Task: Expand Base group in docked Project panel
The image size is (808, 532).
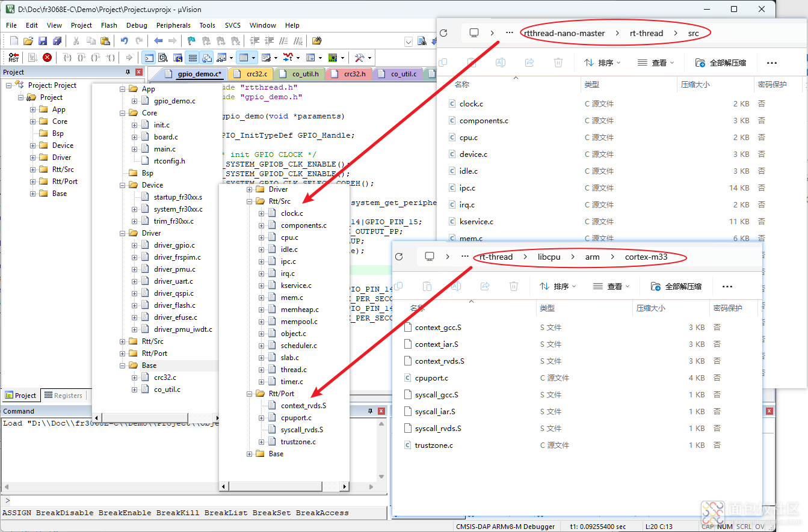Action: 33,194
